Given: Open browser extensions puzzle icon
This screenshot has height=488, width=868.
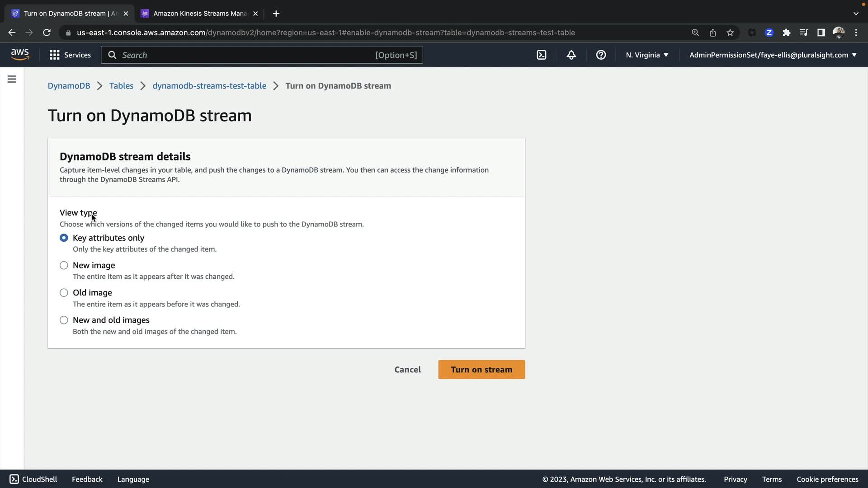Looking at the screenshot, I should (787, 33).
